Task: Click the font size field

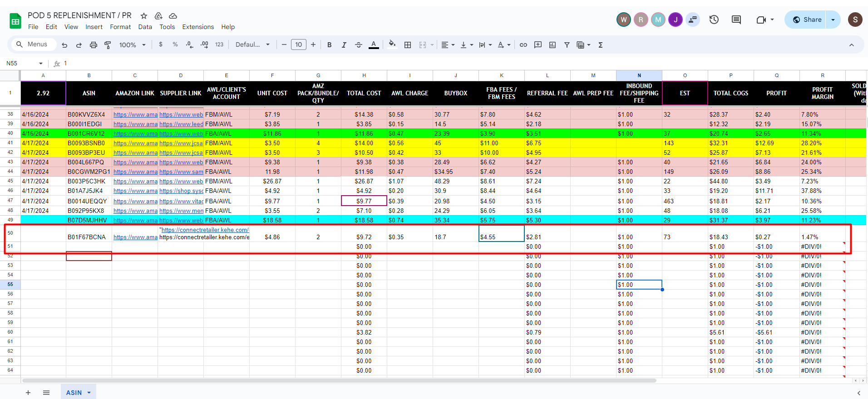Action: tap(299, 44)
